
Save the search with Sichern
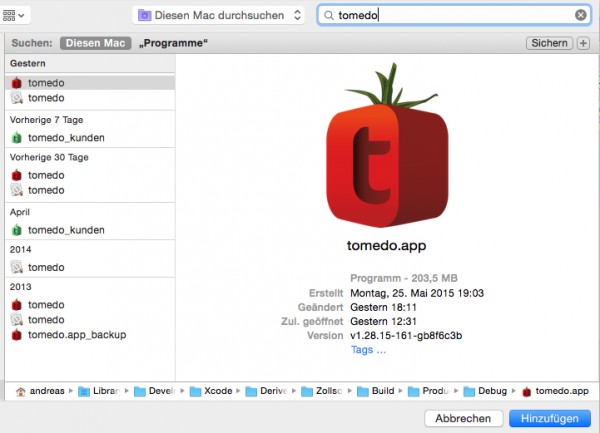(x=549, y=43)
